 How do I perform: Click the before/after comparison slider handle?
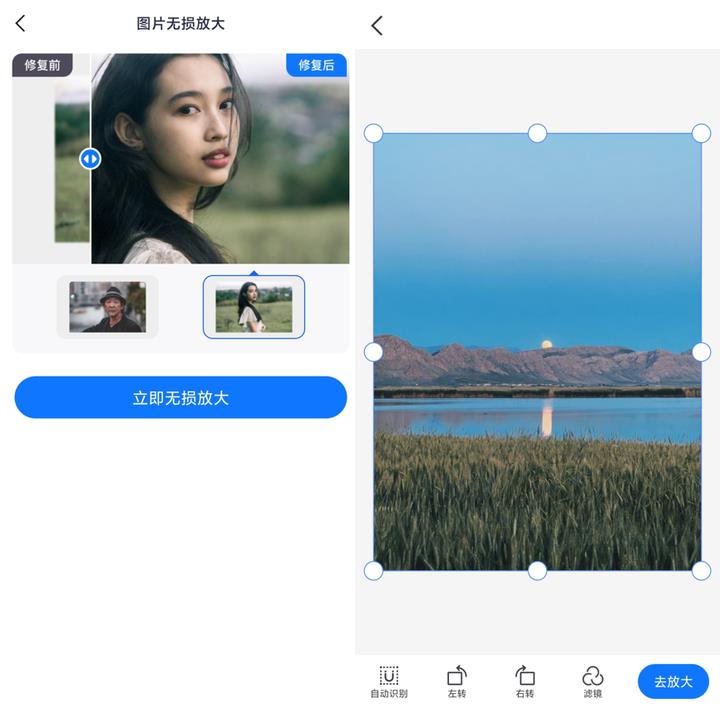90,159
